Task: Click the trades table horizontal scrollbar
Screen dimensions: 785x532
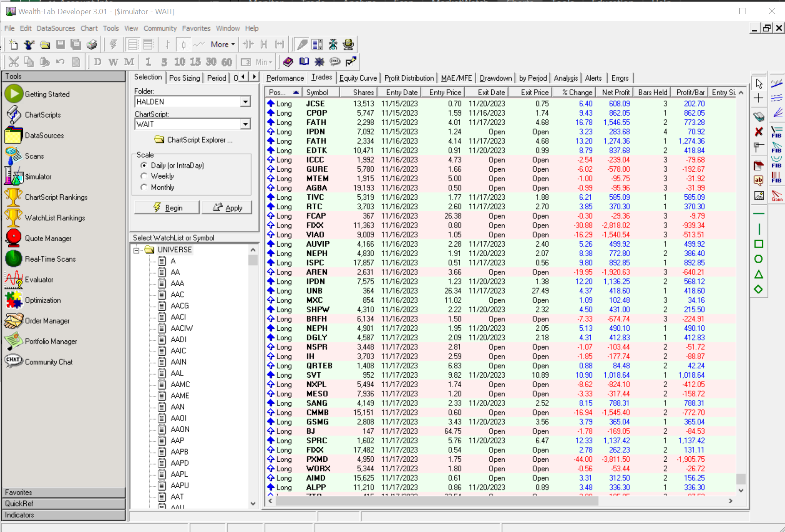Action: 437,501
